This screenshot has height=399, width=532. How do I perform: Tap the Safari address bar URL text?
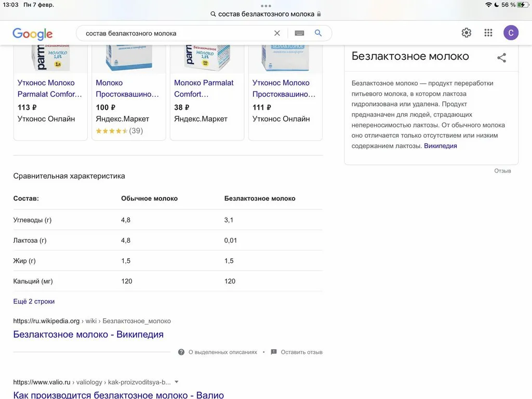(x=266, y=14)
